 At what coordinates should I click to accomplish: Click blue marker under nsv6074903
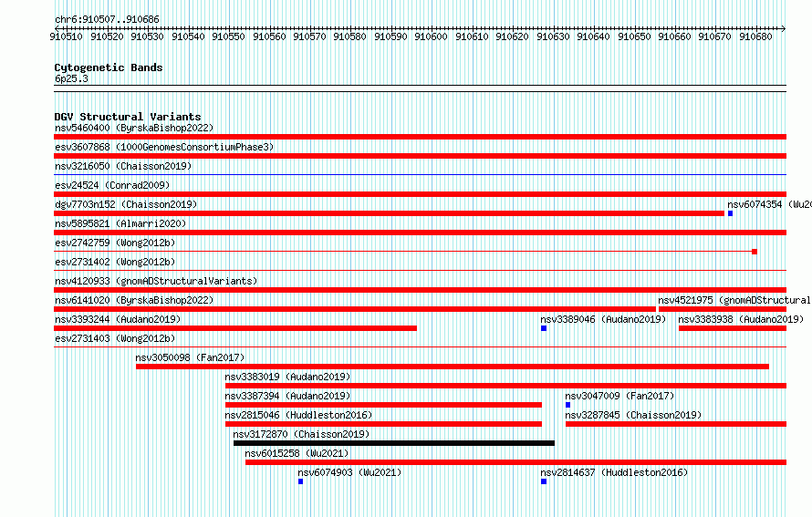pyautogui.click(x=300, y=481)
